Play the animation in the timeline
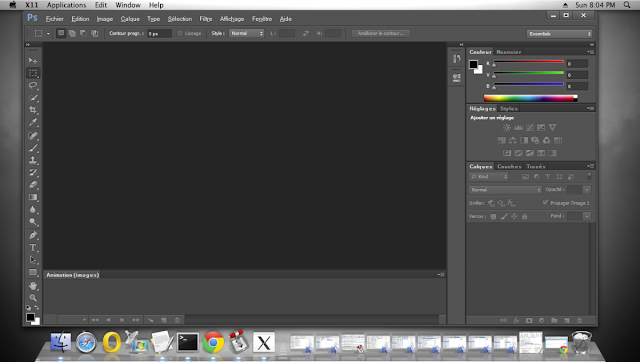Viewport: 640px width, 362px height. [122, 320]
